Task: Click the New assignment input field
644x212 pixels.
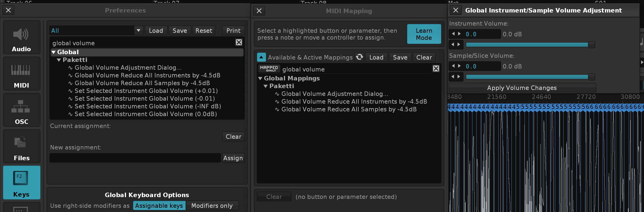Action: click(135, 158)
